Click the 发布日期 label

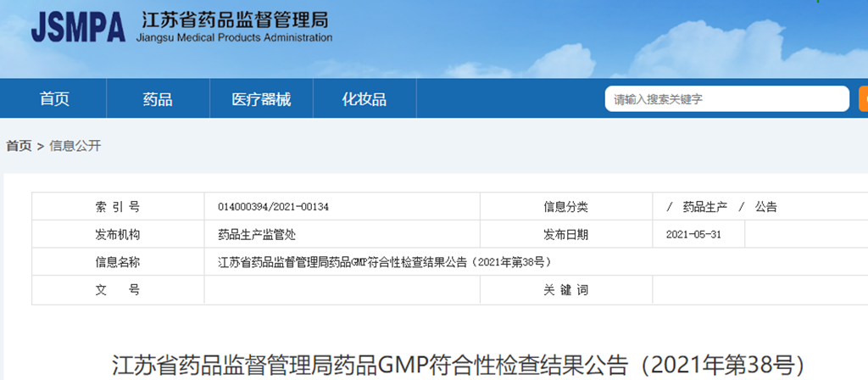[x=565, y=235]
